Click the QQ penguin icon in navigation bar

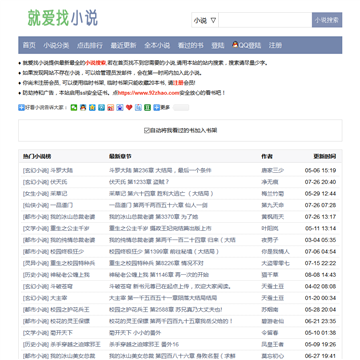(235, 45)
